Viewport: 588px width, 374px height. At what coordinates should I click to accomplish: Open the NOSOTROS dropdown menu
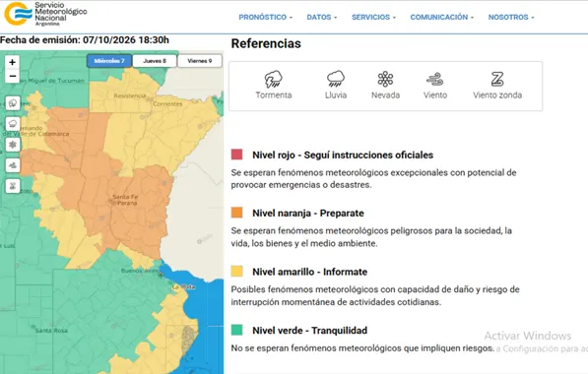click(x=511, y=18)
